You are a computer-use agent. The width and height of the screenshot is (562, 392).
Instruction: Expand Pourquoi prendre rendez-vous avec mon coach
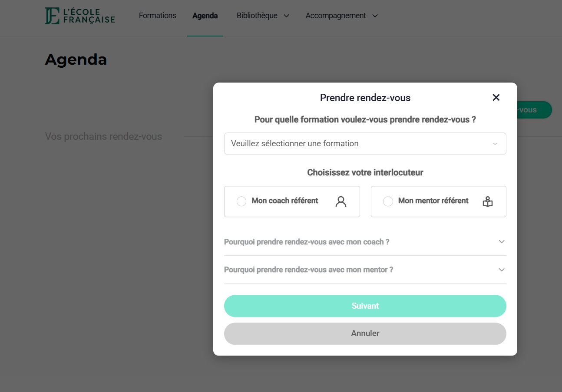click(x=365, y=242)
